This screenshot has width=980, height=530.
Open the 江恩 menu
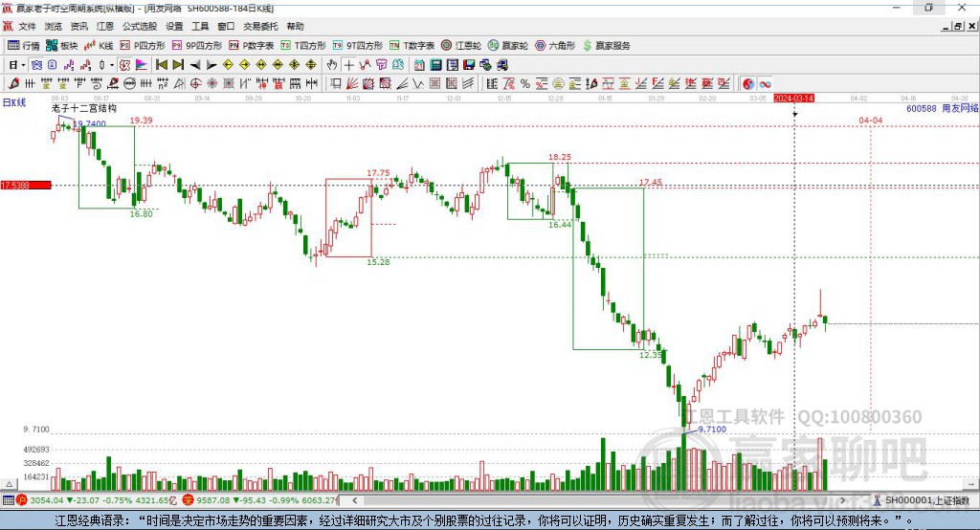105,26
